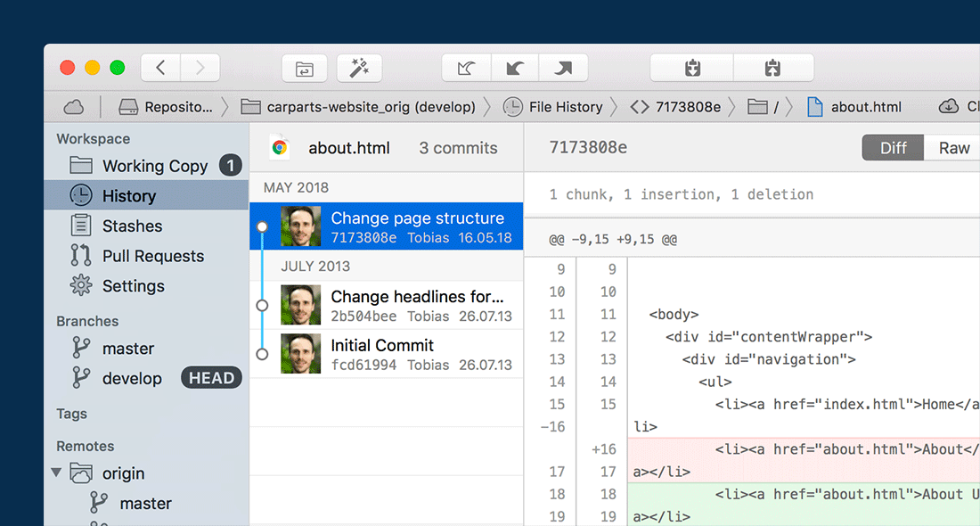Click the checkout branch icon in toolbar
The width and height of the screenshot is (980, 526).
point(304,68)
